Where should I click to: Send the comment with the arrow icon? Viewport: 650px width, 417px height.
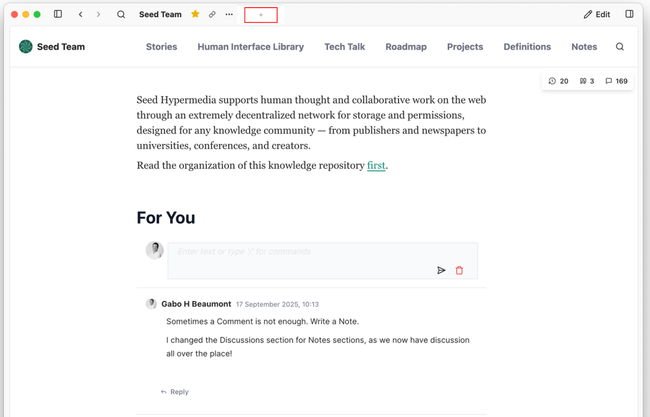(441, 270)
